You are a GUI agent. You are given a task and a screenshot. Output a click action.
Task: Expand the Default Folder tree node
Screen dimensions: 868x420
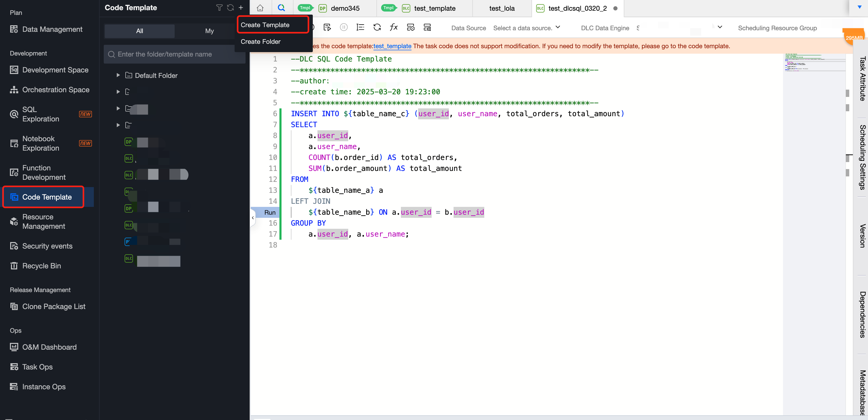click(x=118, y=76)
